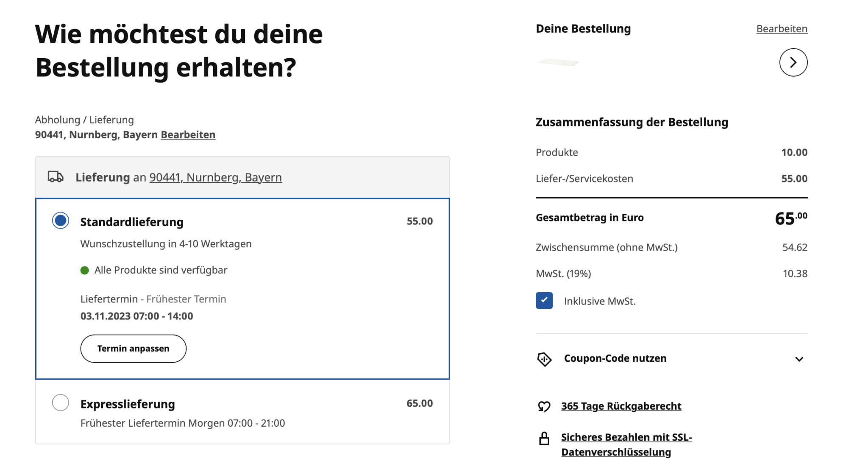The image size is (868, 461).
Task: Click the Termin anpassen button
Action: [133, 349]
